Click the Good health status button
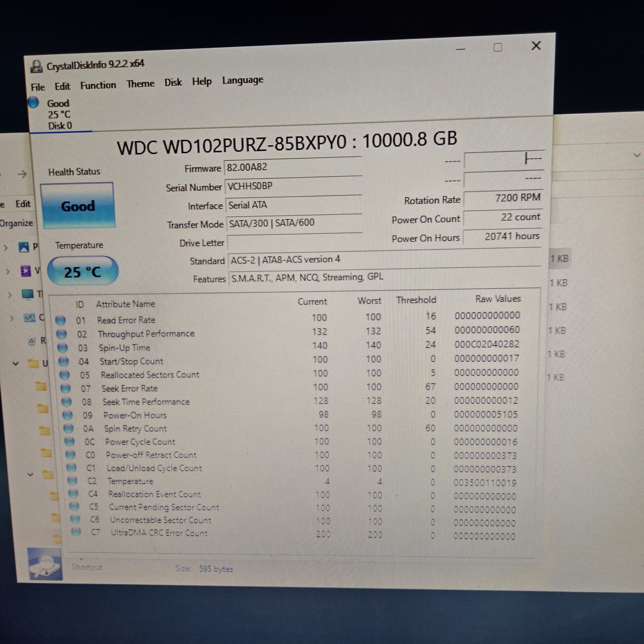The width and height of the screenshot is (644, 644). coord(78,206)
